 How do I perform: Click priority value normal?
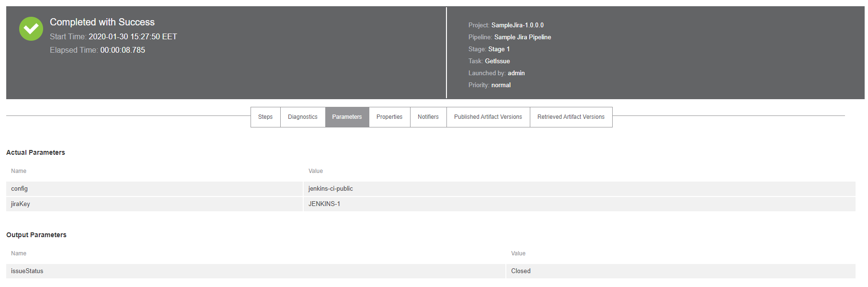tap(501, 85)
